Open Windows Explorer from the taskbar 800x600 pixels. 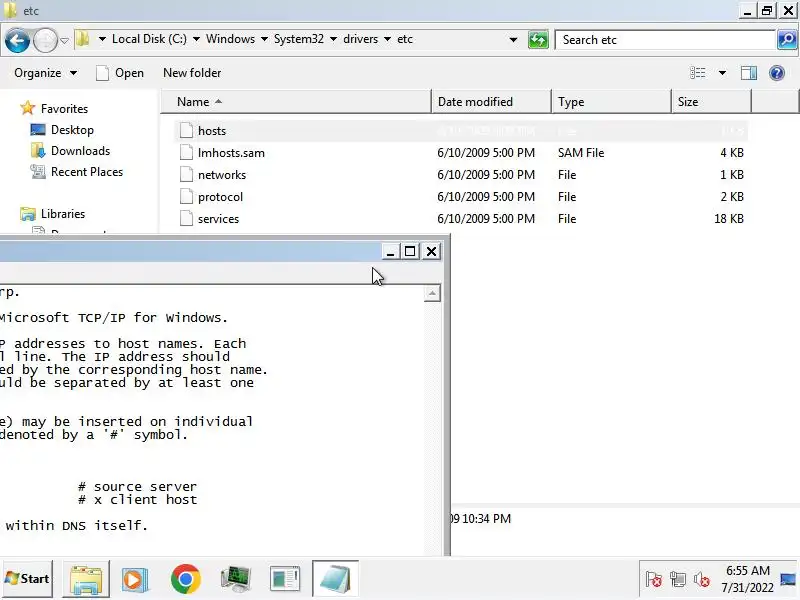click(x=86, y=579)
